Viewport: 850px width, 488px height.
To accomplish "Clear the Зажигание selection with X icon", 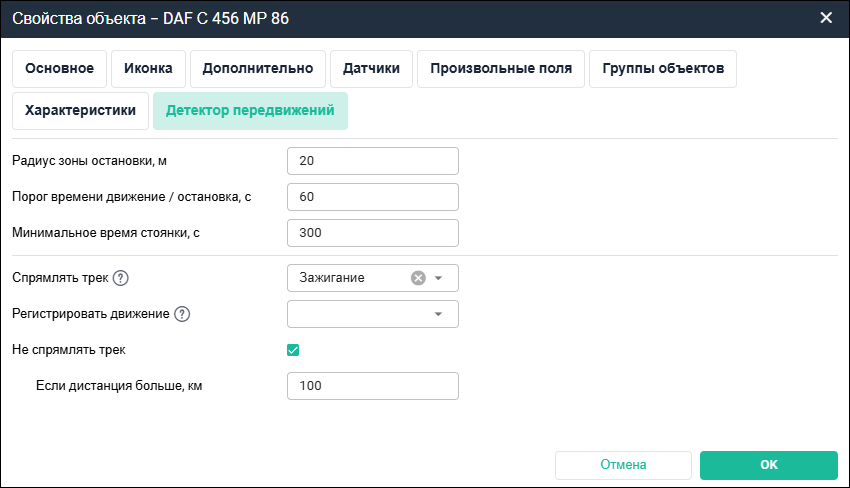I will pyautogui.click(x=418, y=278).
